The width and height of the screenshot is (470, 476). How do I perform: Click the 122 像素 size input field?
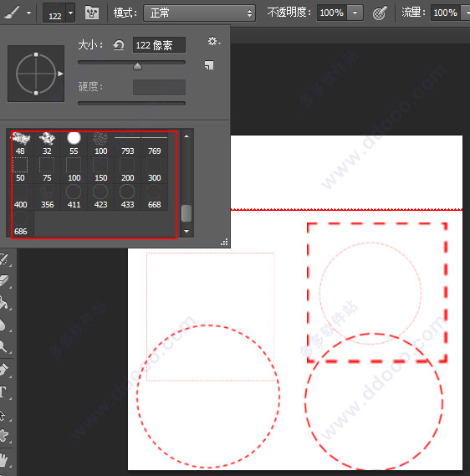[159, 45]
